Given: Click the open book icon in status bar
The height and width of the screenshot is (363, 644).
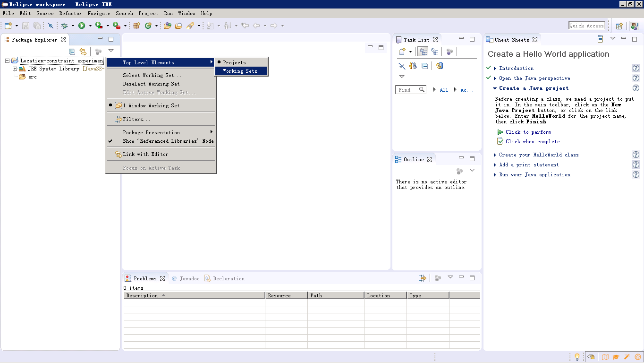Looking at the screenshot, I should [605, 357].
